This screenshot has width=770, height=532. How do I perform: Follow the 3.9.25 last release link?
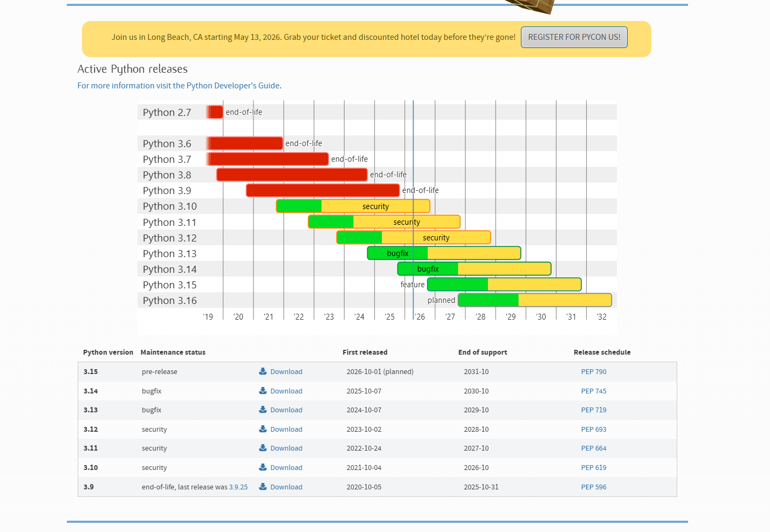(238, 487)
